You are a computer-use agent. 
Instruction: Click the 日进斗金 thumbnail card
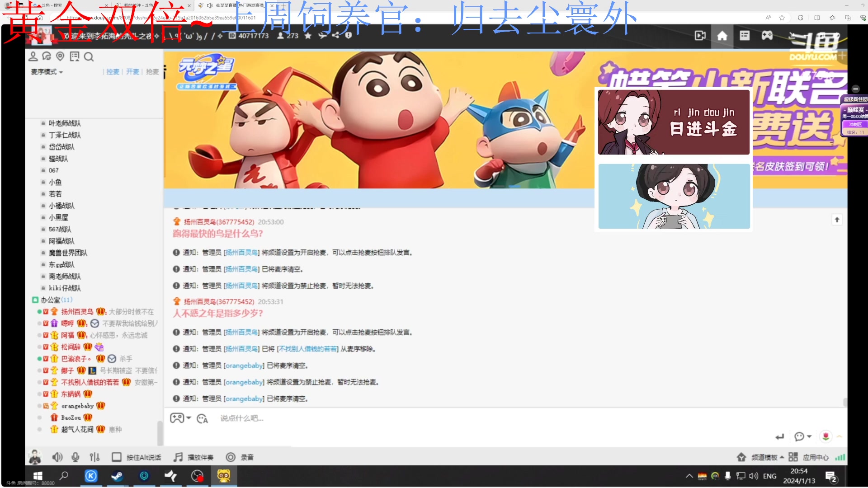tap(674, 122)
